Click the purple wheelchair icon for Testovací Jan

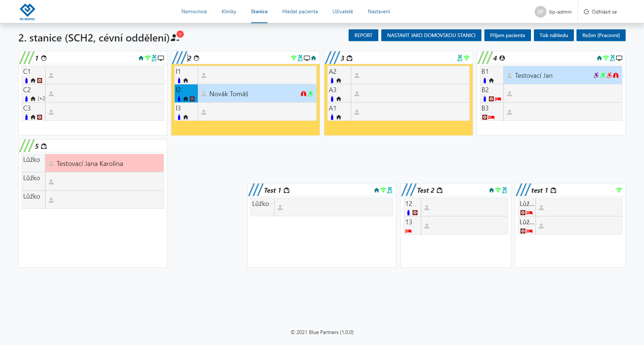(596, 75)
